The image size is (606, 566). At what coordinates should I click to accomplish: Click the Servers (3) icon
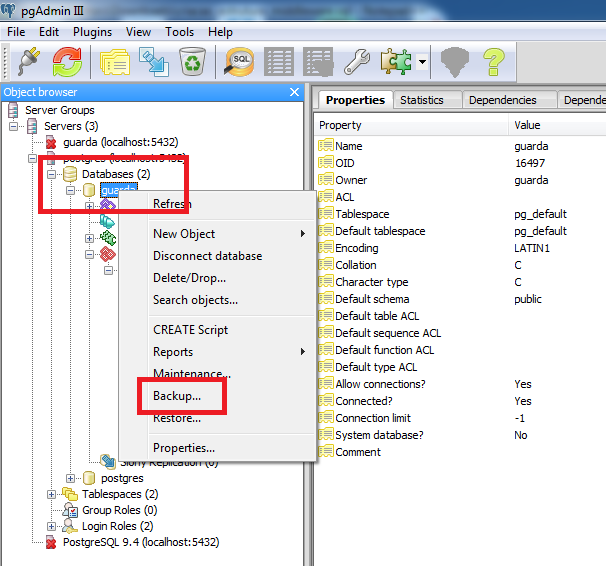(x=32, y=126)
